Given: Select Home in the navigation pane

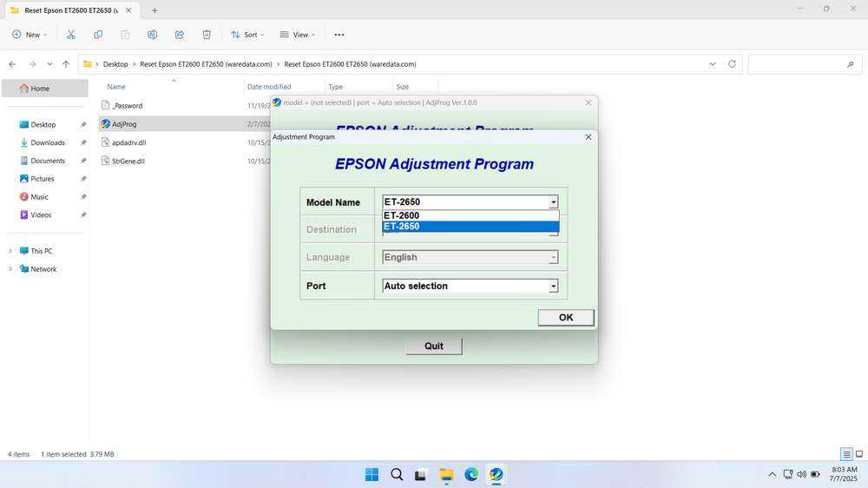Looking at the screenshot, I should pos(44,88).
